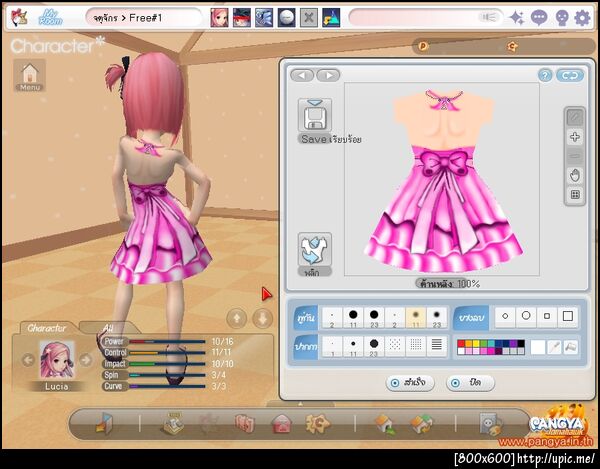Viewport: 600px width, 469px height.
Task: Click the door exit icon in bottom bar
Action: pos(104,424)
